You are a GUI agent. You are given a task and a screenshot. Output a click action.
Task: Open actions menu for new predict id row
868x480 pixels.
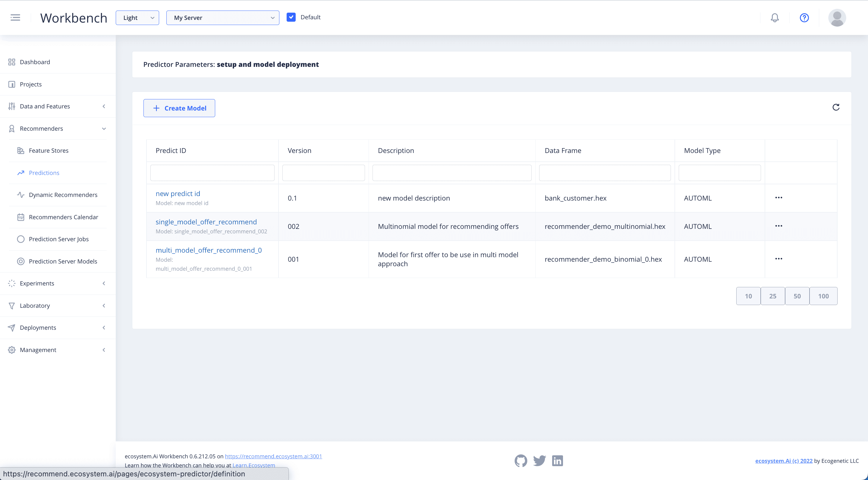pyautogui.click(x=778, y=198)
